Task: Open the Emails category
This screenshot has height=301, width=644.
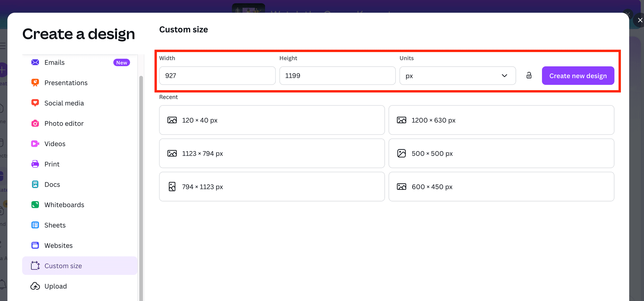Action: [x=80, y=62]
